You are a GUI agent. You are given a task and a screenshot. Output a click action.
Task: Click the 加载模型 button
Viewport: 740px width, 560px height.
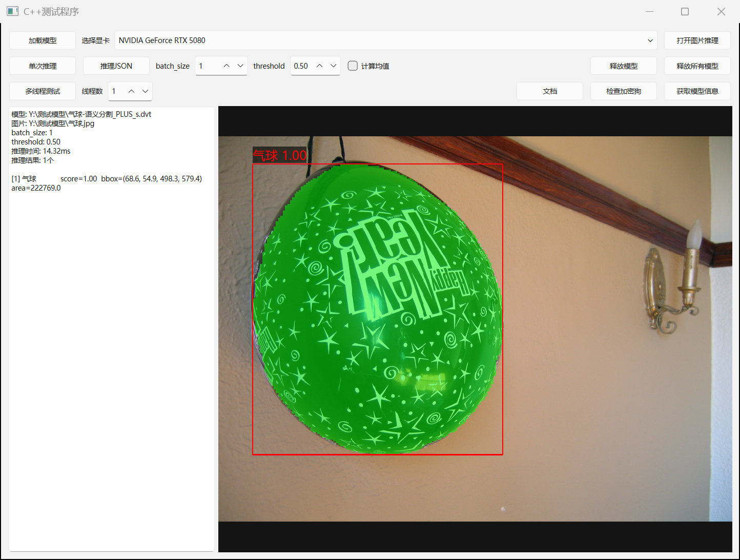point(43,40)
